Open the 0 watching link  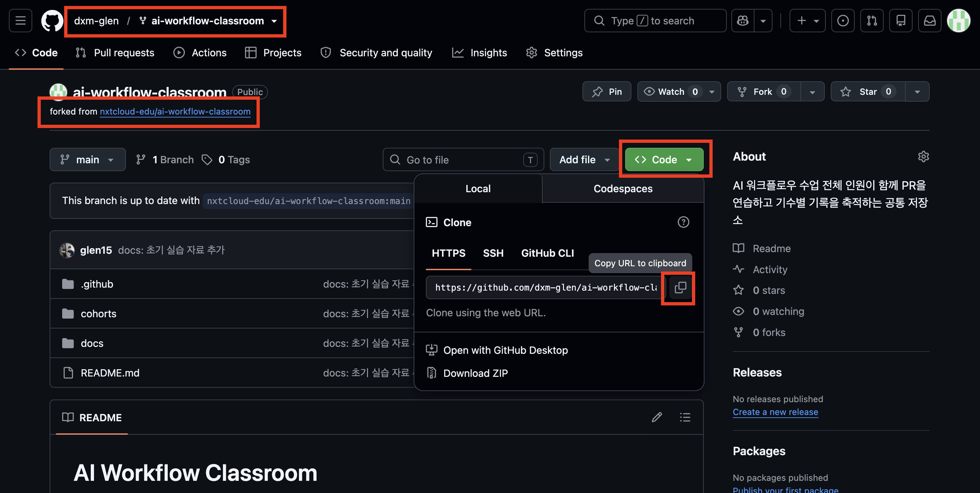tap(778, 311)
